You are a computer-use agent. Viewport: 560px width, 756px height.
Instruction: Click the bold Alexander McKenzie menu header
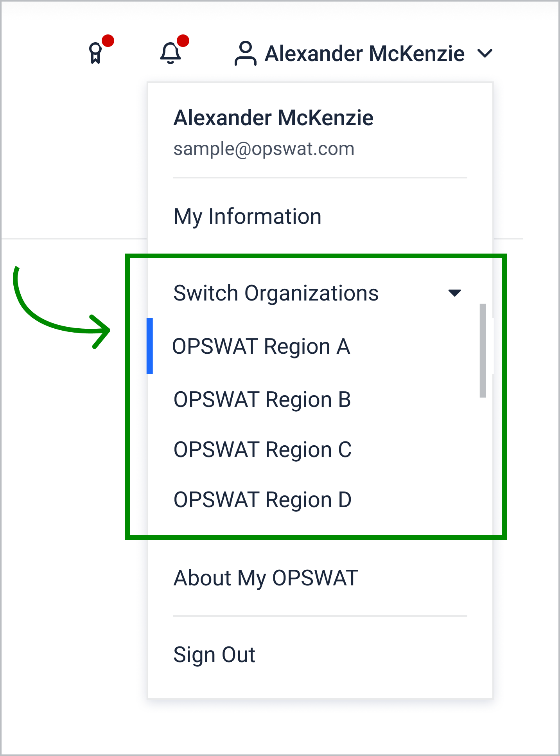(273, 118)
